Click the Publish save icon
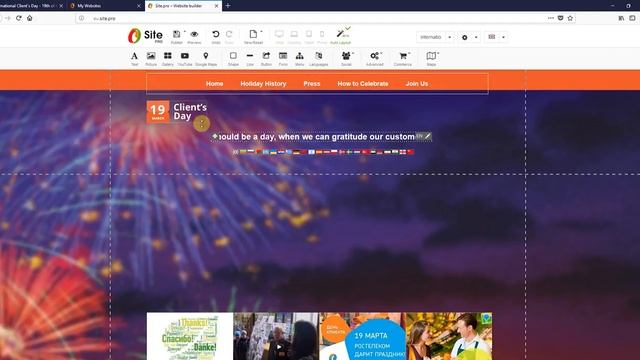This screenshot has height=360, width=640. pyautogui.click(x=176, y=35)
